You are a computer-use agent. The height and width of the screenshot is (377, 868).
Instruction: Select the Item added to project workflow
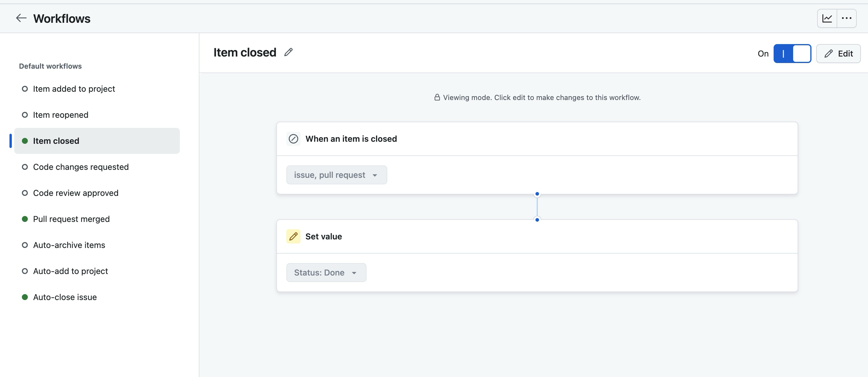coord(74,88)
